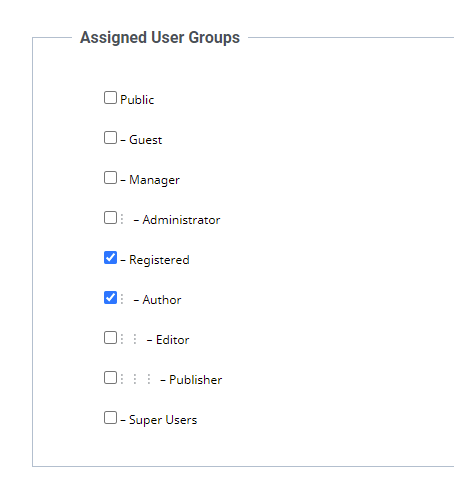Untick the Author group checkbox

110,298
